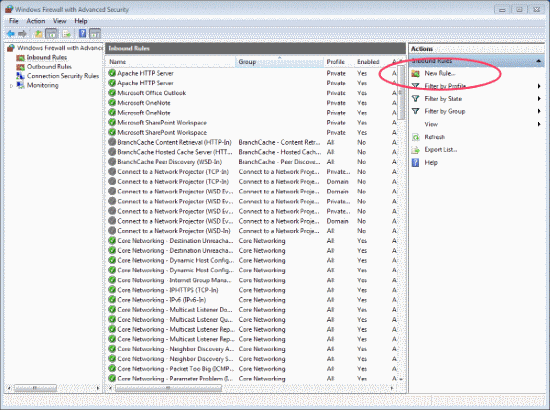Click the Forward arrow toolbar icon

point(22,34)
